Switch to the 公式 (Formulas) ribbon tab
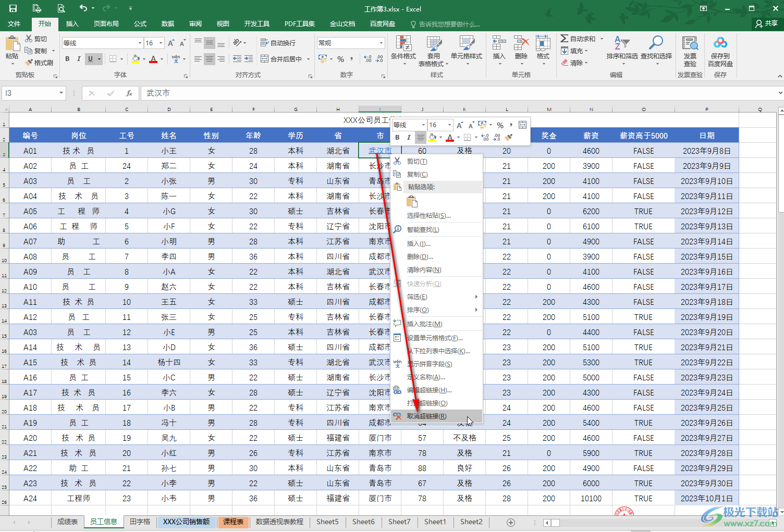This screenshot has height=532, width=784. 140,24
